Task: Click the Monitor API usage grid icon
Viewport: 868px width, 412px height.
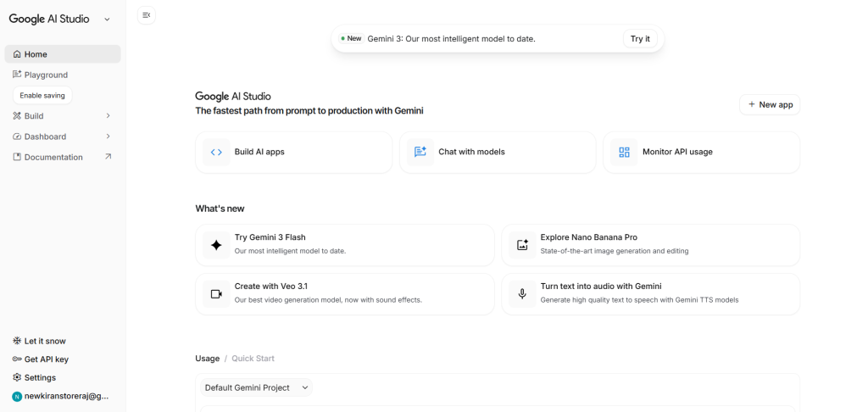Action: 624,153
